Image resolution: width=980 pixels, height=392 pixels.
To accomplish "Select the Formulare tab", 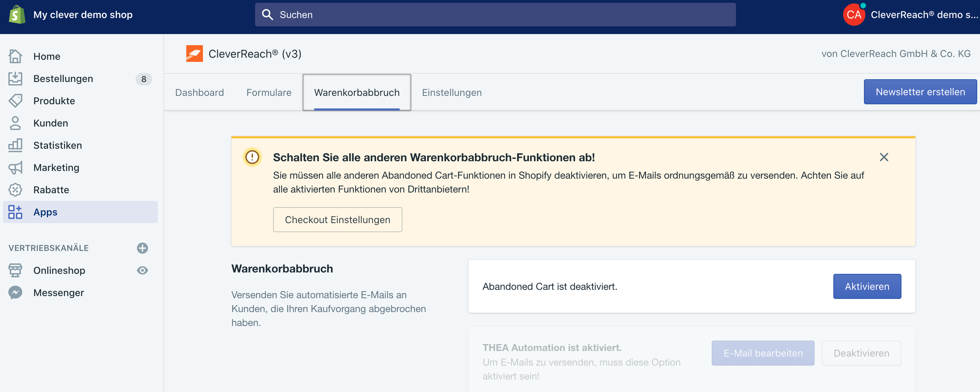I will point(269,92).
